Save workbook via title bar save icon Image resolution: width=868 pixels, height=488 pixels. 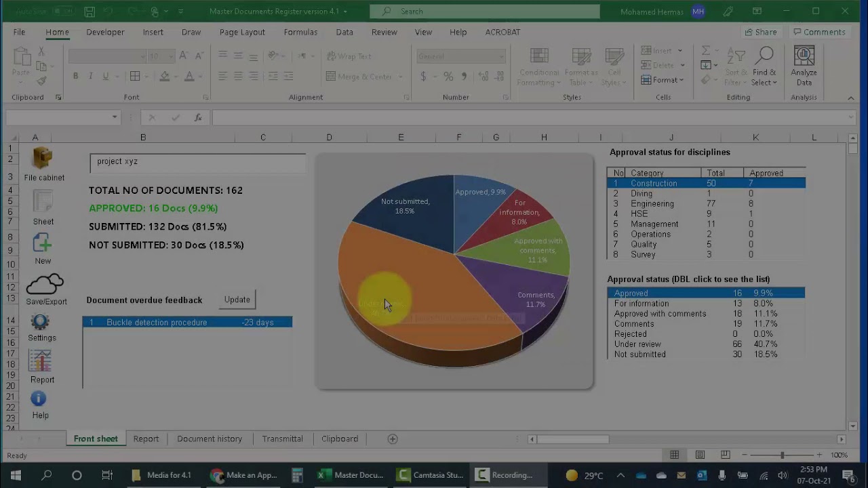[x=90, y=12]
